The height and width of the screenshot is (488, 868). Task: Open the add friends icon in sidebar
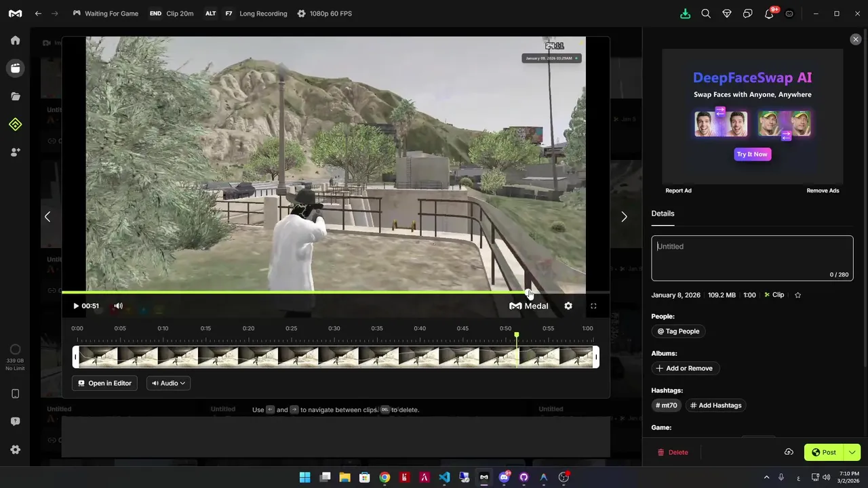tap(15, 152)
